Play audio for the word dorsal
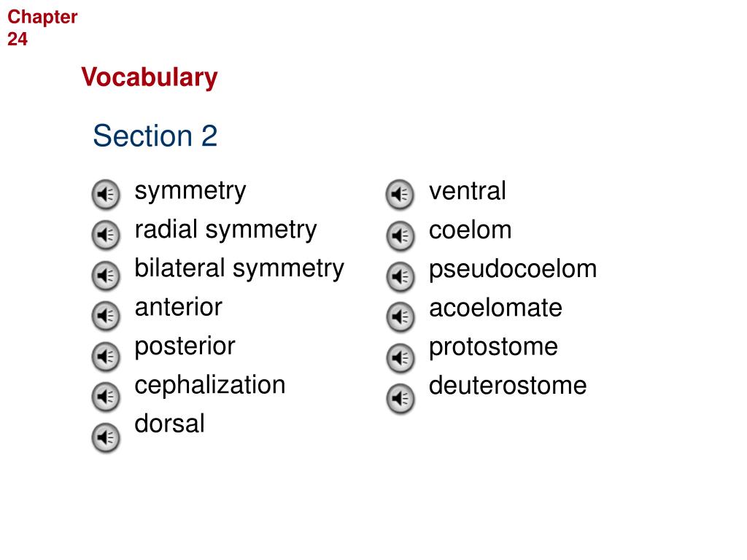The height and width of the screenshot is (560, 747). pos(105,437)
